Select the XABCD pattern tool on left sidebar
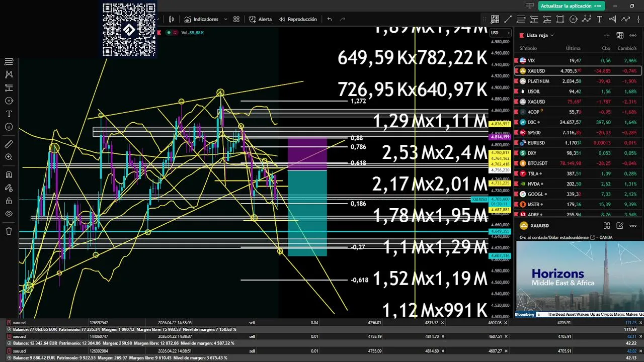The image size is (644, 362). point(9,74)
